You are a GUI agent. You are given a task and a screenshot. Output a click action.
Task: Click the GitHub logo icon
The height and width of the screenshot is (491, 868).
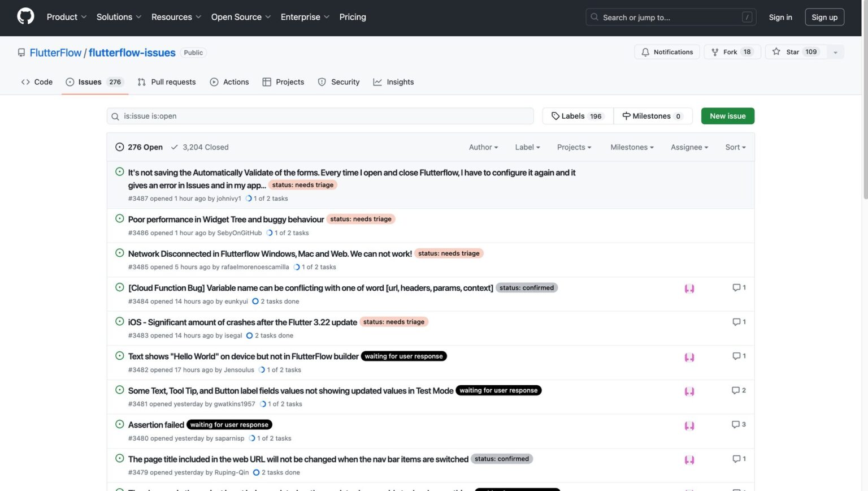(x=25, y=16)
